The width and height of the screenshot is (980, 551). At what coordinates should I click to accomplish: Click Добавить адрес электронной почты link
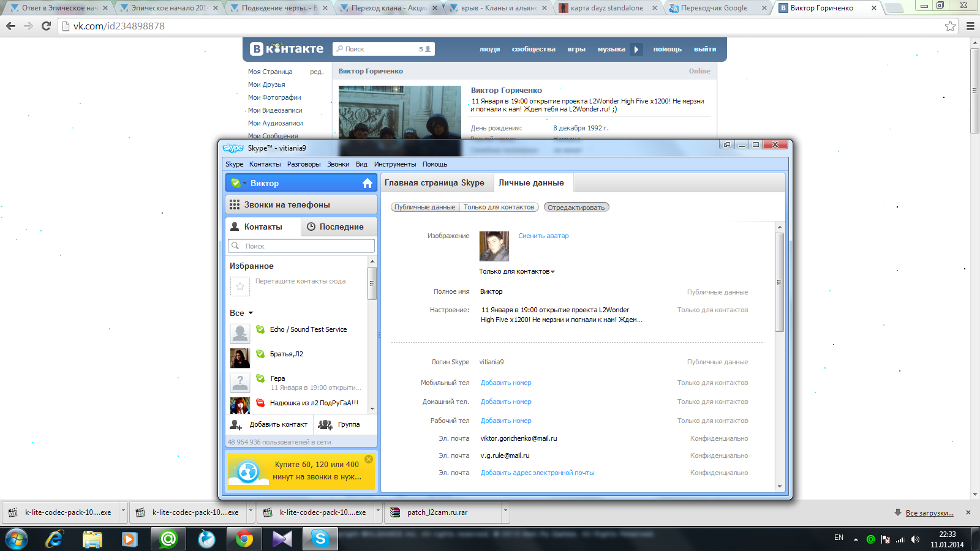537,473
